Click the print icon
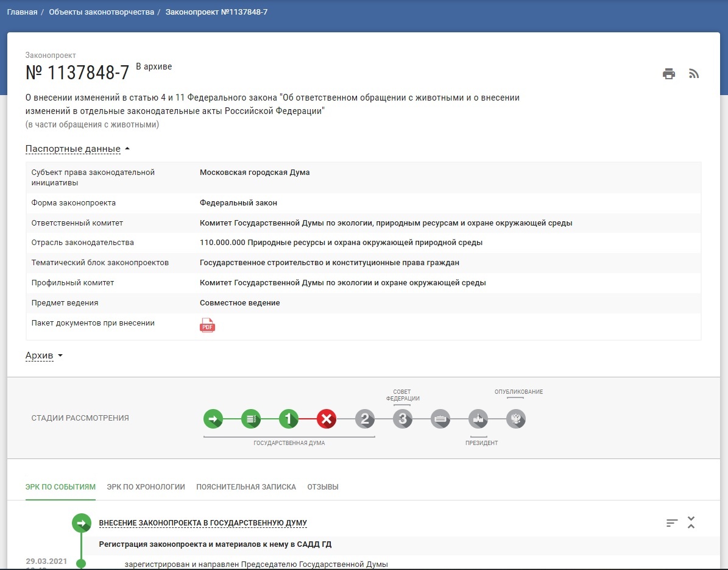The height and width of the screenshot is (570, 728). 668,73
